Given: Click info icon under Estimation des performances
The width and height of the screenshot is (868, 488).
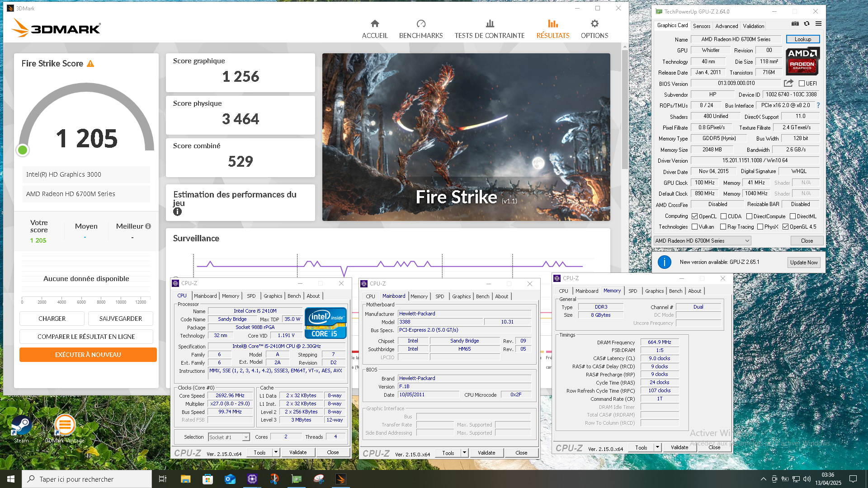Looking at the screenshot, I should pyautogui.click(x=177, y=211).
